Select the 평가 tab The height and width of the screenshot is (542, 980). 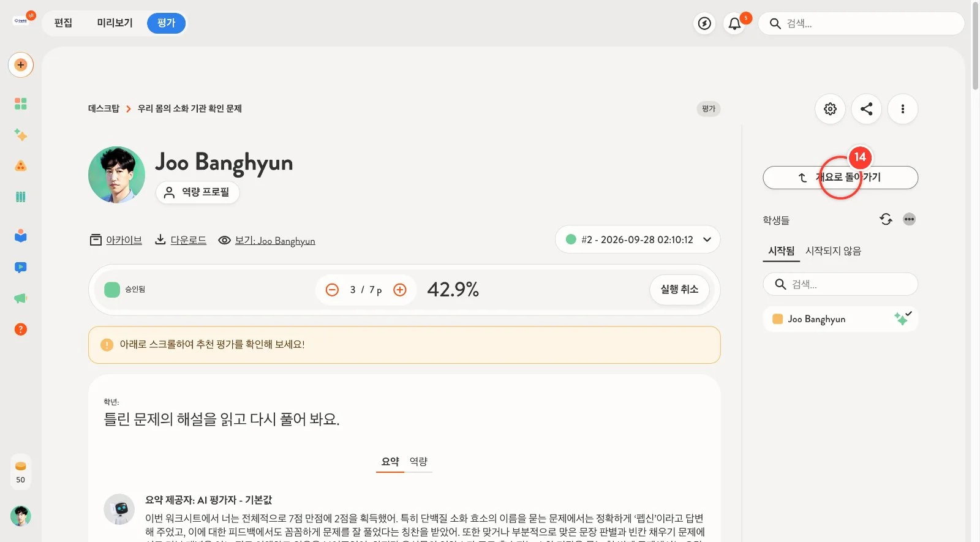pyautogui.click(x=166, y=23)
